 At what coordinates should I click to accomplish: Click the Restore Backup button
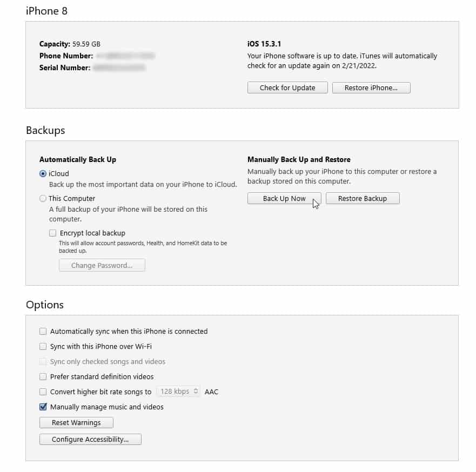coord(363,199)
